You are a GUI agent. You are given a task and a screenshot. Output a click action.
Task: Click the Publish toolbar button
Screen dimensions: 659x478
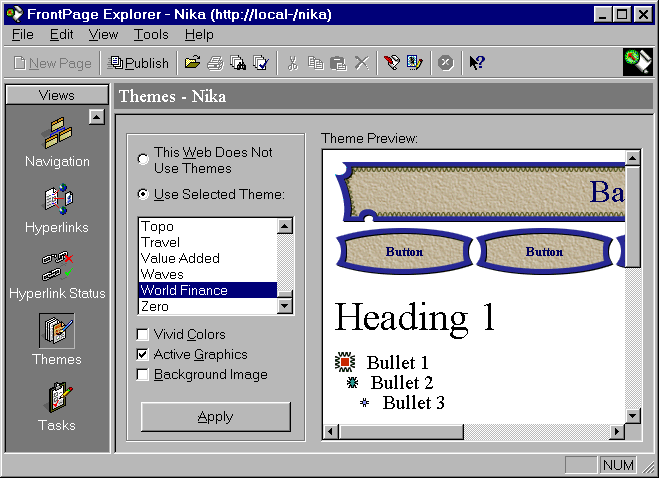click(x=138, y=63)
